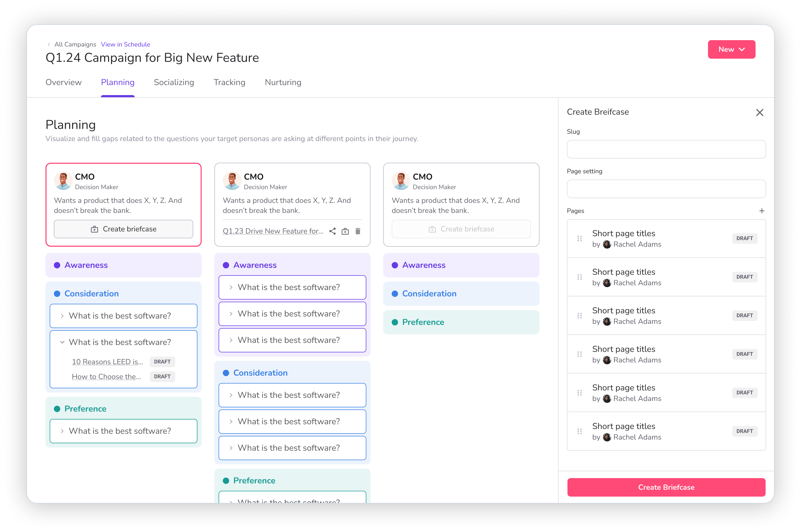Viewport: 801px width, 532px height.
Task: Click drag handle of first Short page titles
Action: pyautogui.click(x=579, y=239)
